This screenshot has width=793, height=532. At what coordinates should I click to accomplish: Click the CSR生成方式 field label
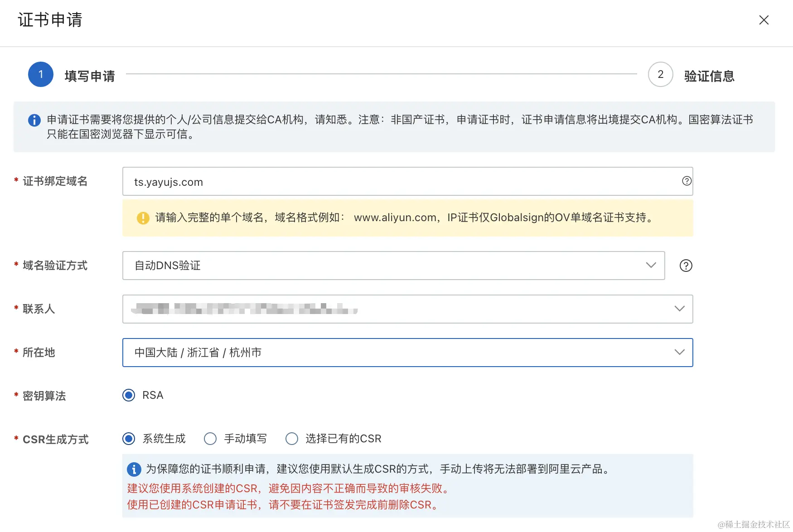tap(55, 440)
